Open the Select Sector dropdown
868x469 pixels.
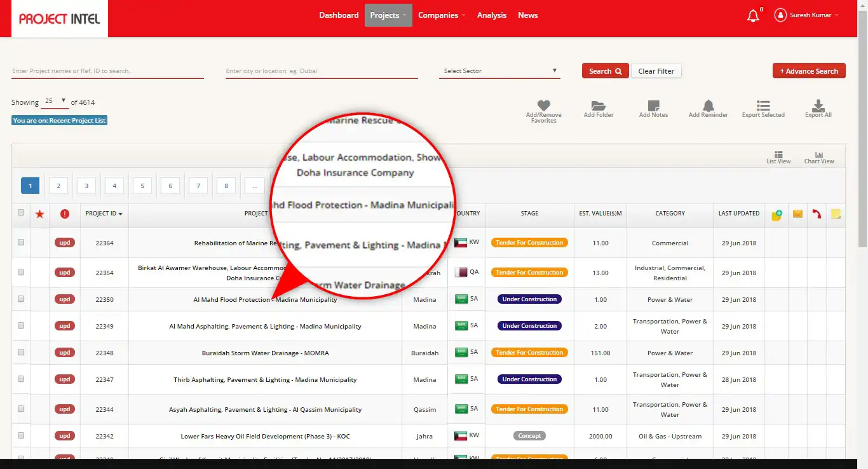click(499, 71)
